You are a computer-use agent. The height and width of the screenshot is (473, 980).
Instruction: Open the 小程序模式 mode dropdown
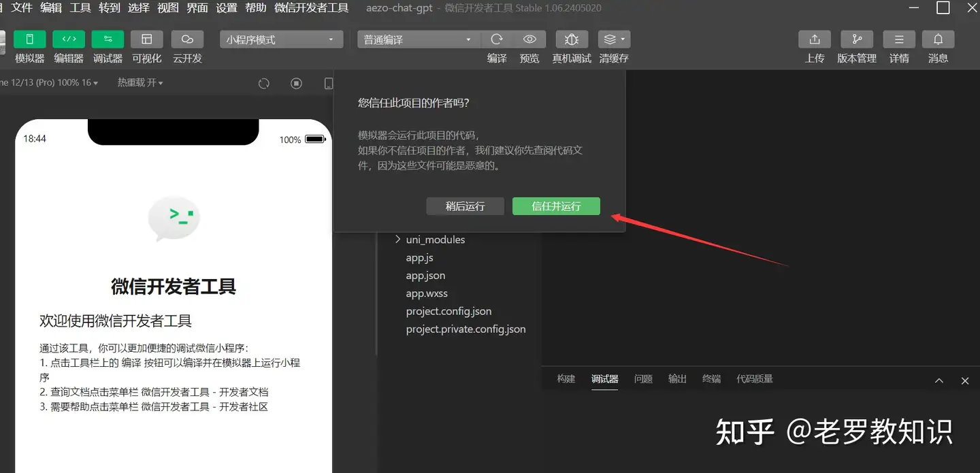281,39
